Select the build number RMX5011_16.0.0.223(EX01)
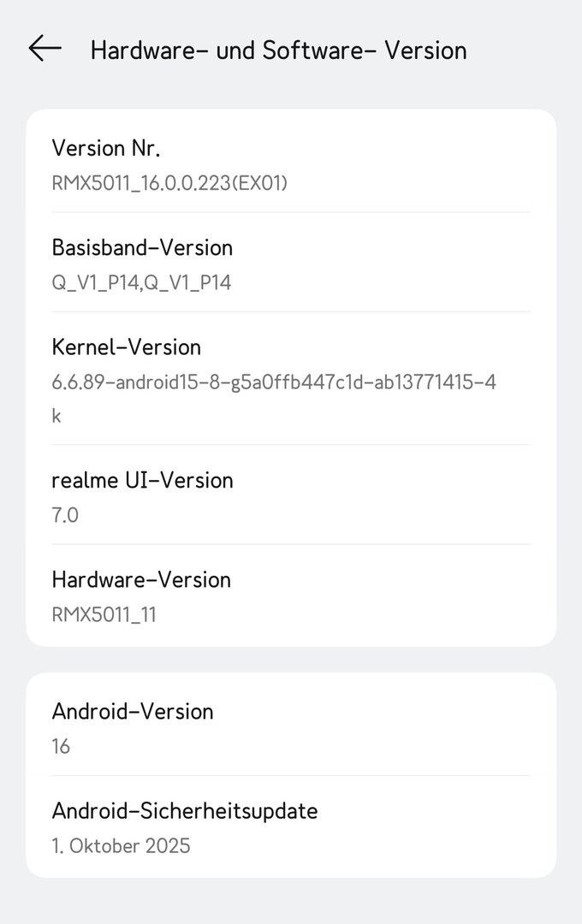The image size is (582, 924). pyautogui.click(x=169, y=182)
